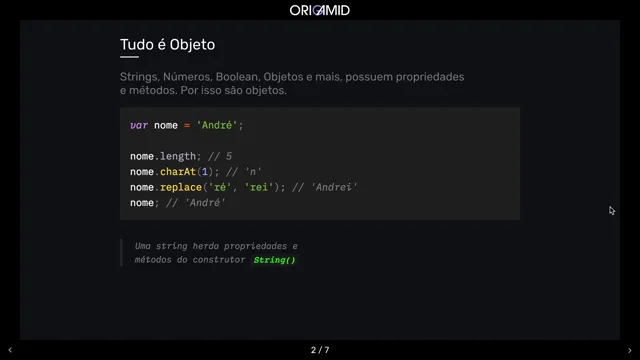Click the replace method name
The width and height of the screenshot is (640, 360).
pyautogui.click(x=181, y=187)
